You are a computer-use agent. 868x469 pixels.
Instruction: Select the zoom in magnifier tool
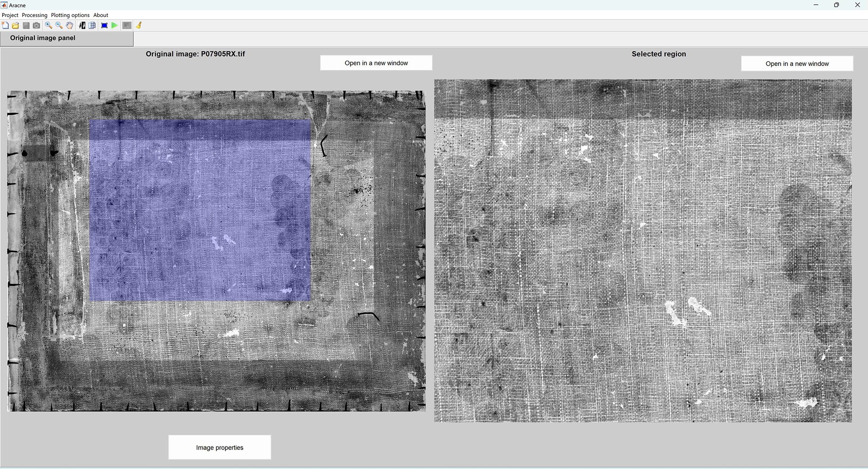(x=49, y=25)
